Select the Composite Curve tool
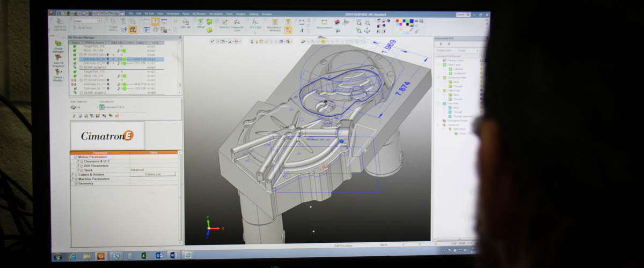Viewport: 644px width, 268px height. point(237,23)
